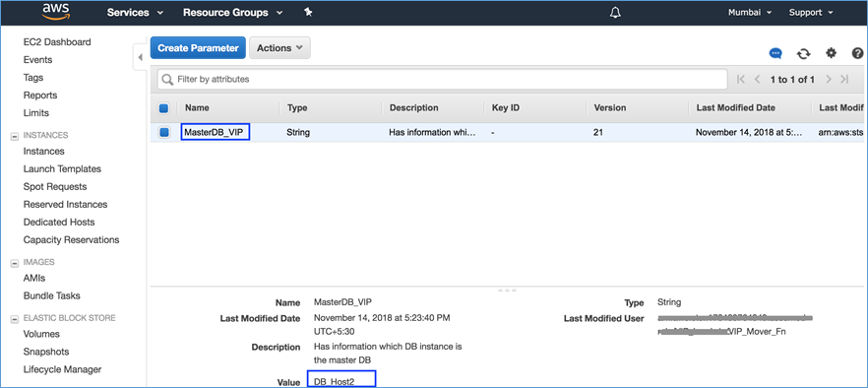Collapse the IMAGES sidebar section
Image resolution: width=868 pixels, height=388 pixels.
[16, 263]
